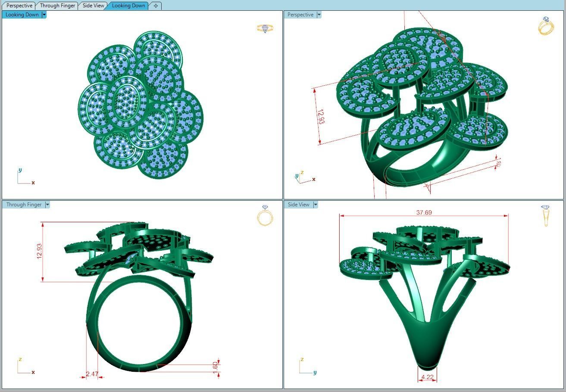566x392 pixels.
Task: Click the Side View viewport title
Action: coord(298,205)
